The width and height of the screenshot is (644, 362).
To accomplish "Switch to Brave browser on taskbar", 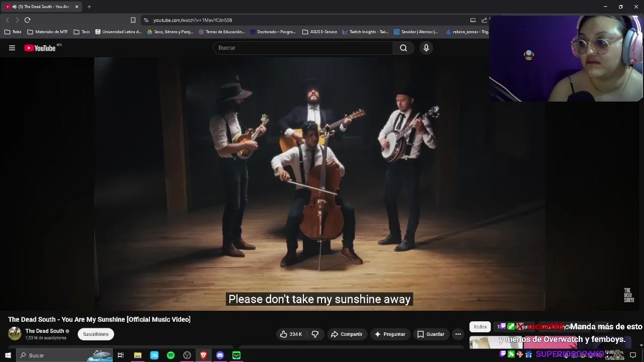I will coord(203,355).
